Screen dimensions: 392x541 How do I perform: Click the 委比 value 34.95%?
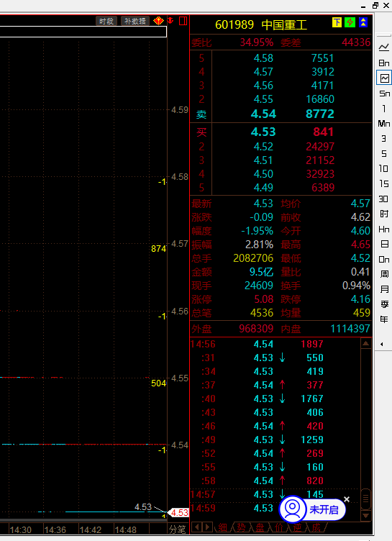257,42
